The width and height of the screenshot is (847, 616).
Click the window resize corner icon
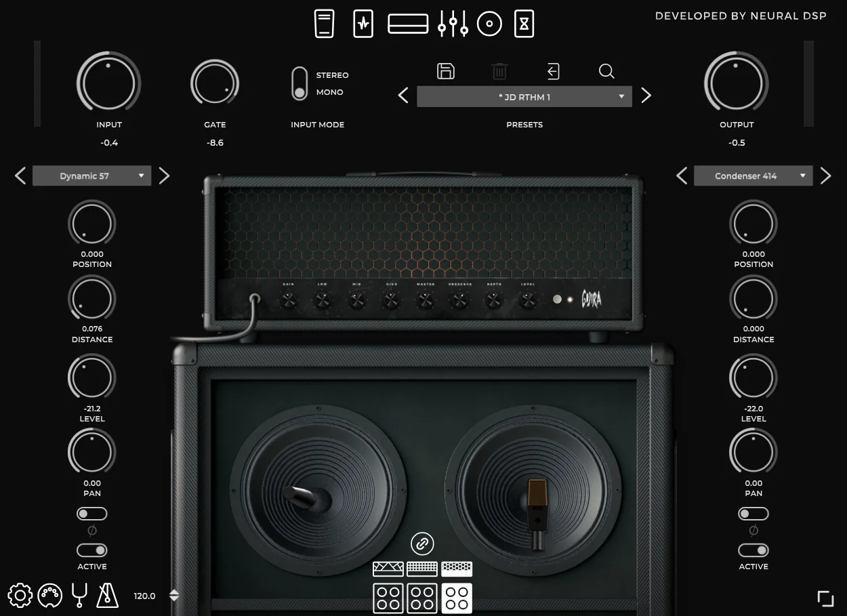click(825, 598)
